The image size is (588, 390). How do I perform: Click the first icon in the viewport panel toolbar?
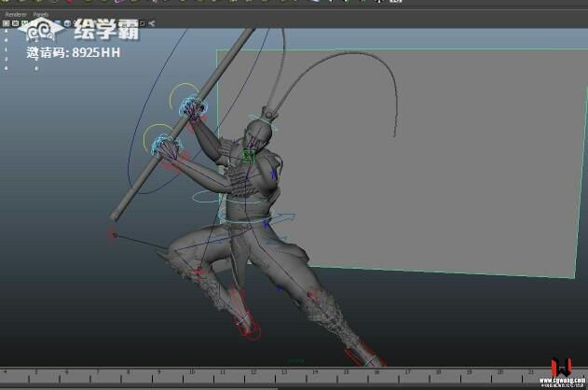6,23
